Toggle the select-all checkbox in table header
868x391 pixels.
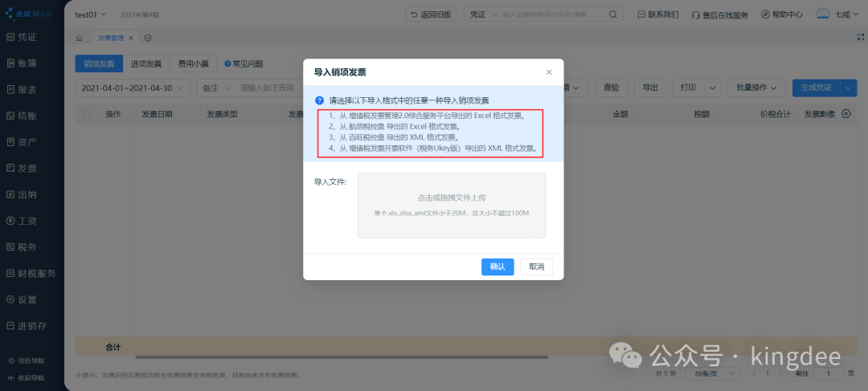(87, 114)
